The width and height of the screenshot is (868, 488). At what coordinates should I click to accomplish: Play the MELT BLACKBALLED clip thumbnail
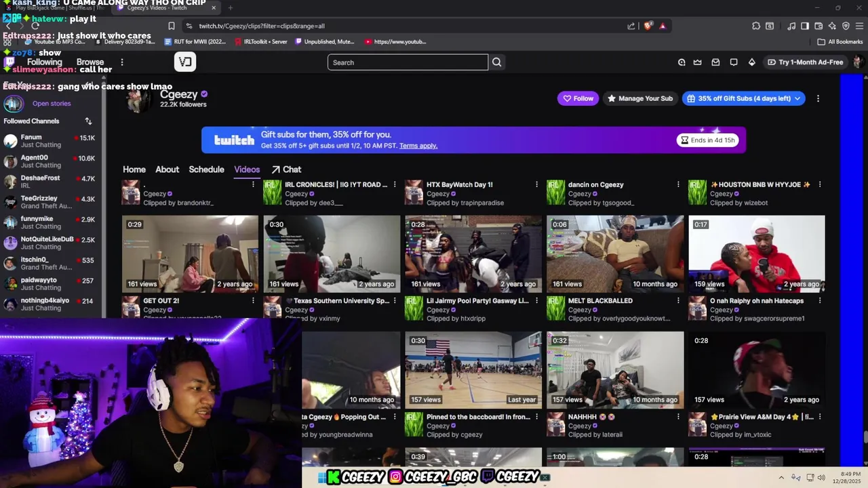[615, 254]
